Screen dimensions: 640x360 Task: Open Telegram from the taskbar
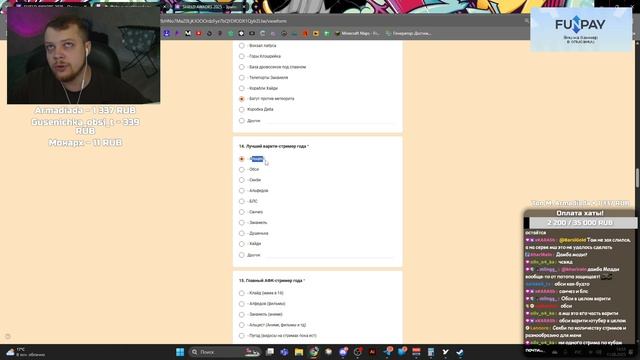(387, 352)
